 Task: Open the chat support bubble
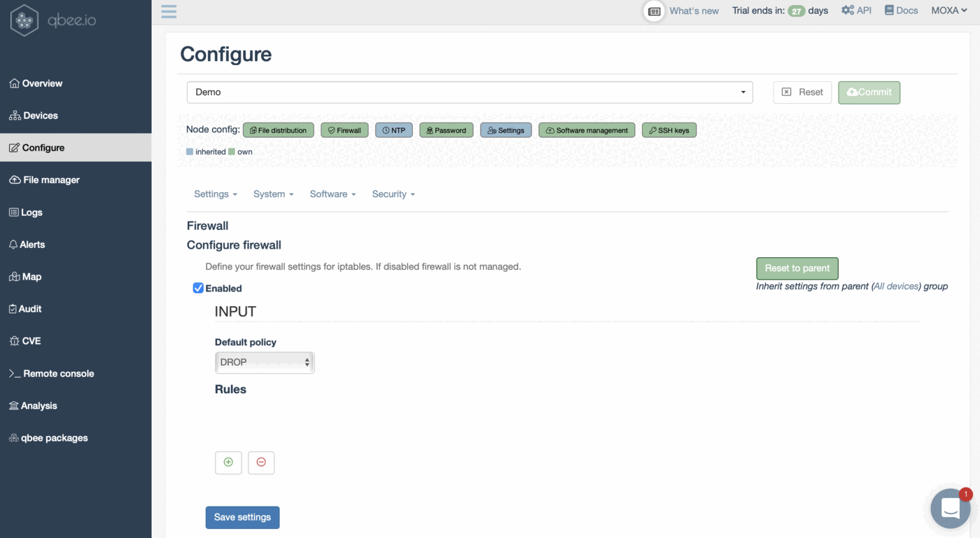click(x=950, y=508)
